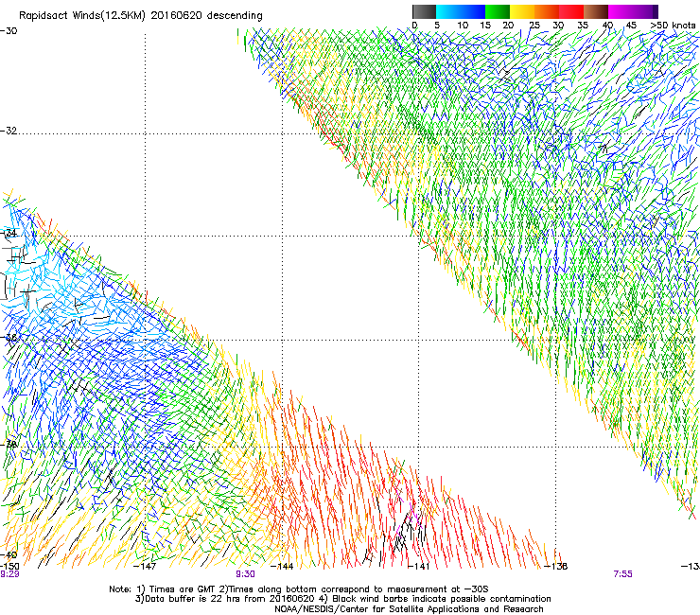The height and width of the screenshot is (615, 700).
Task: Click the '-38' latitude label
Action: pyautogui.click(x=9, y=445)
